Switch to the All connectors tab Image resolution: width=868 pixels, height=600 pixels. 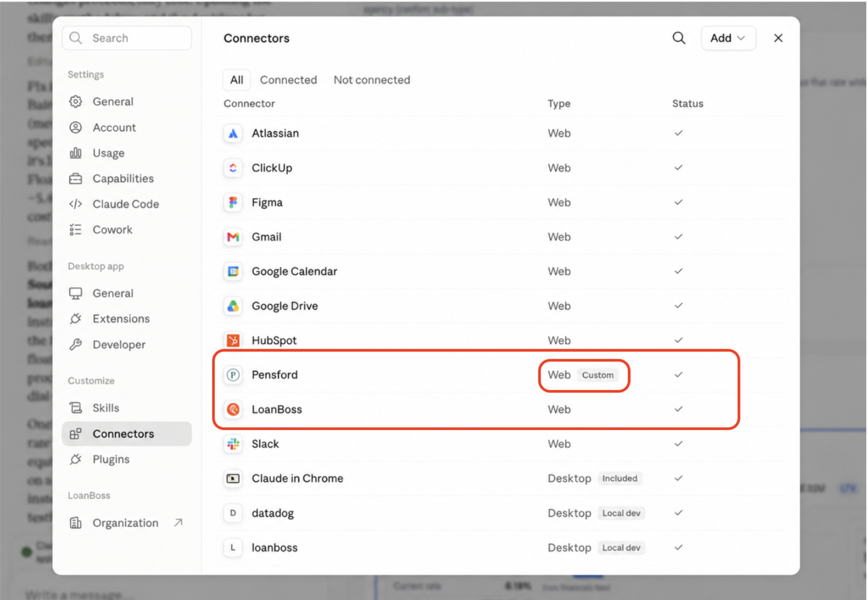click(236, 80)
